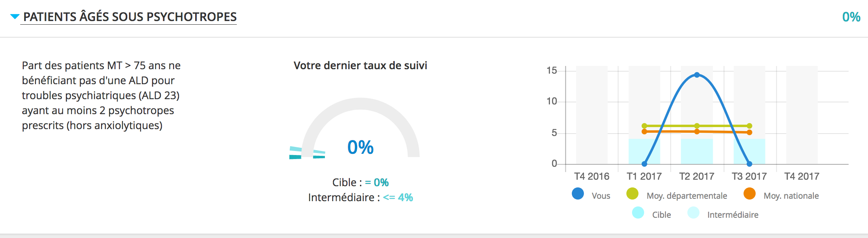Click the blue data point at T1 2017
Screen dimensions: 868x238
click(645, 164)
